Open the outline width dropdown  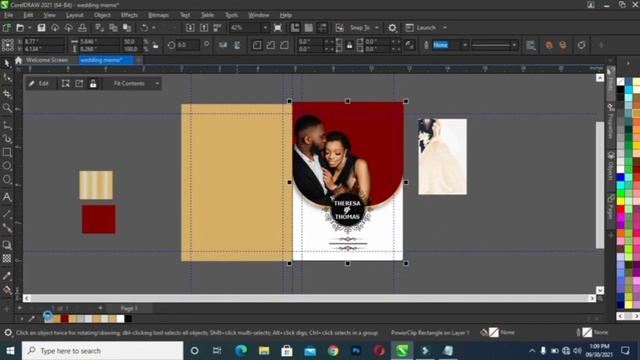point(464,45)
